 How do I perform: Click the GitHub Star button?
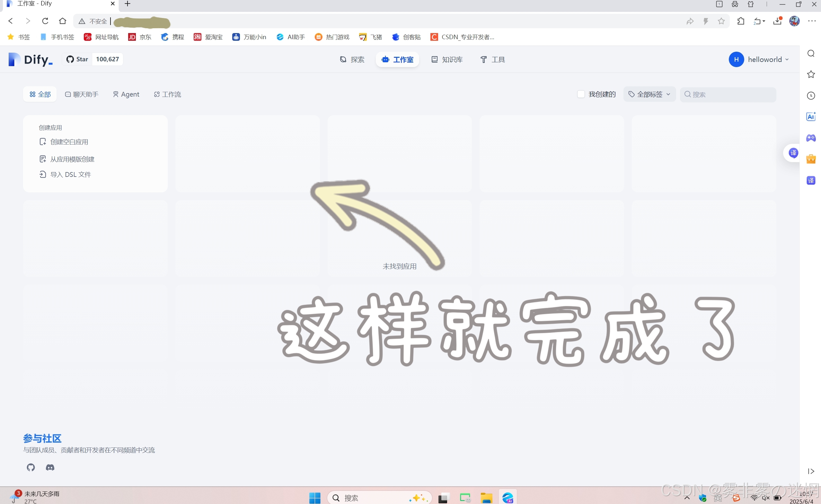click(x=77, y=59)
